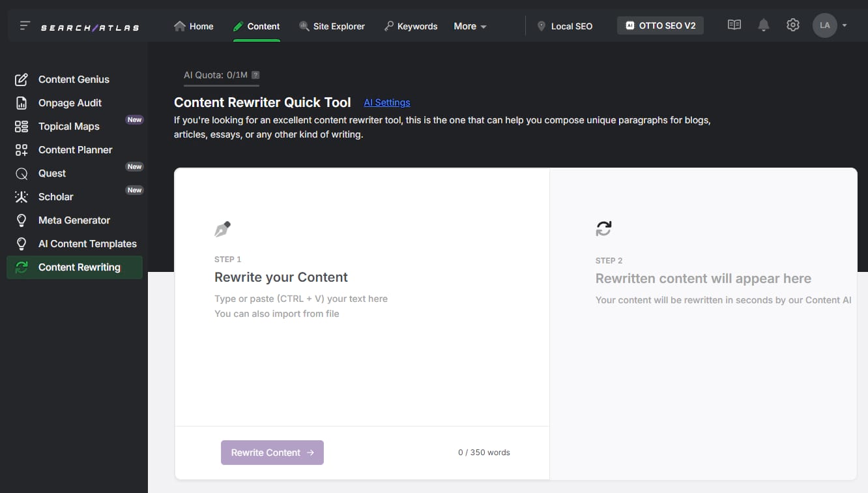Image resolution: width=868 pixels, height=493 pixels.
Task: Click the Topical Maps grid icon
Action: click(21, 126)
